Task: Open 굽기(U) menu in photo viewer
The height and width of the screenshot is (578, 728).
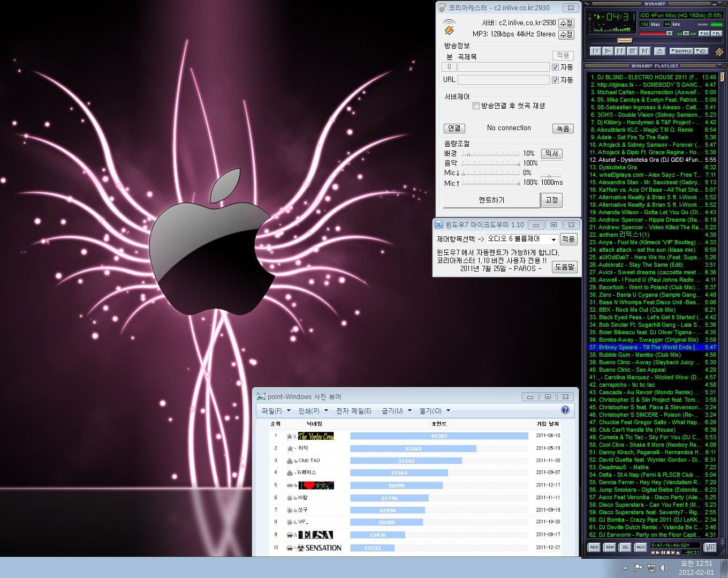Action: [x=397, y=411]
